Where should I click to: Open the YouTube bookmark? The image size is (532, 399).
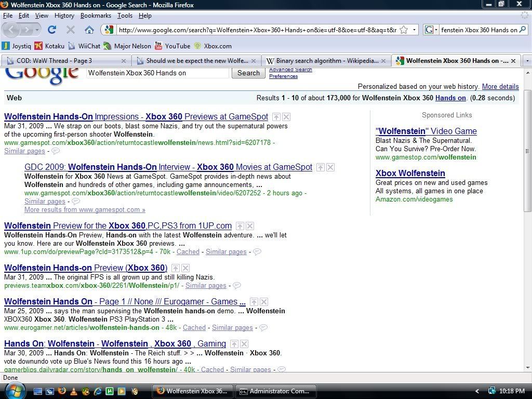[x=172, y=46]
